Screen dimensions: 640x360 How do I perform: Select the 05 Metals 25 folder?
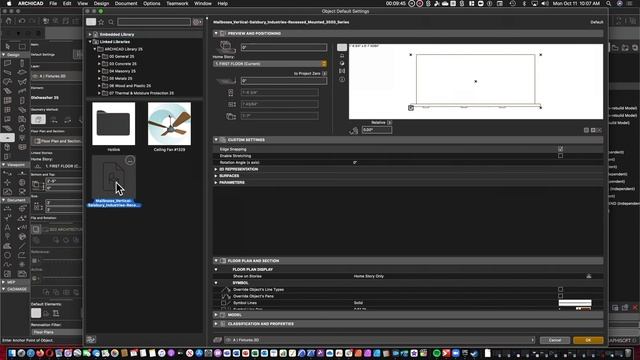[121, 78]
